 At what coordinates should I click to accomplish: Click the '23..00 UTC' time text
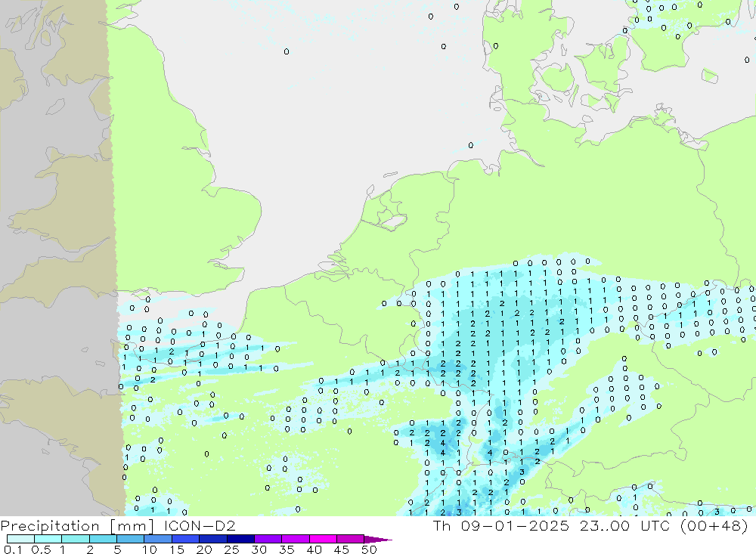pyautogui.click(x=625, y=525)
